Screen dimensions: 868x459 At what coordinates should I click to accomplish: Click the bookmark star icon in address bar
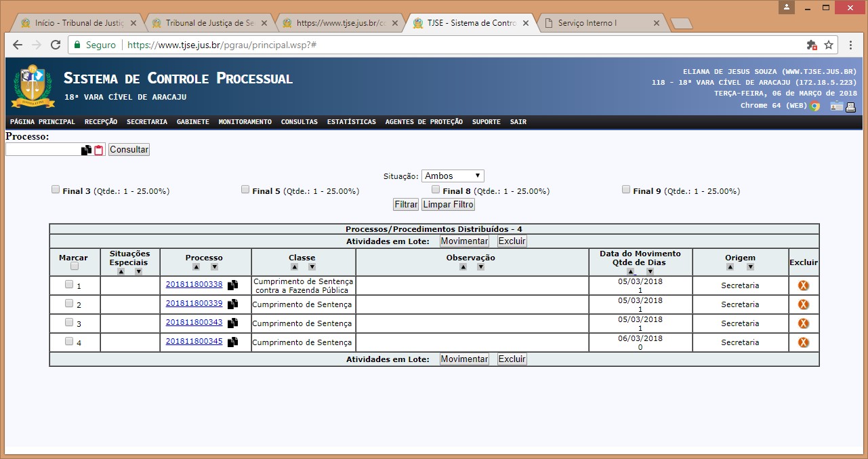point(829,45)
